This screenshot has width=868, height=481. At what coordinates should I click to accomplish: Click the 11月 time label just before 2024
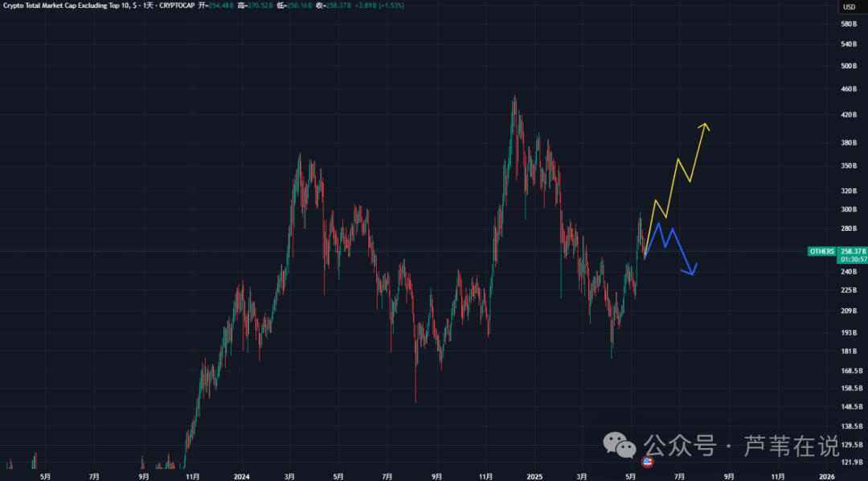(192, 475)
